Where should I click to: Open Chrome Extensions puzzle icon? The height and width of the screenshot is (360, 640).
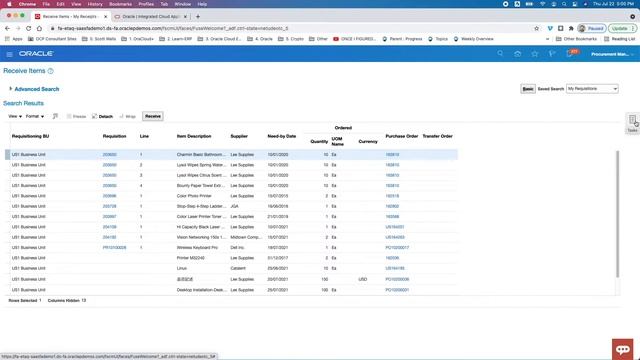coord(571,29)
